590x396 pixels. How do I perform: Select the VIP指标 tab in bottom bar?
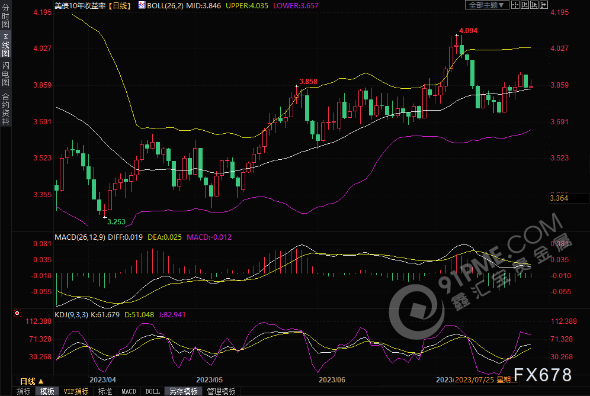click(x=76, y=391)
